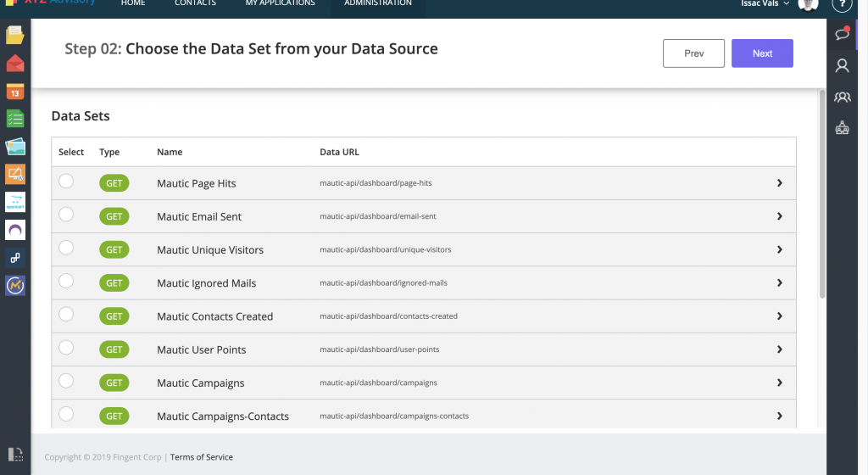Open the purple arc app sidebar icon
The height and width of the screenshot is (475, 868).
(x=15, y=230)
